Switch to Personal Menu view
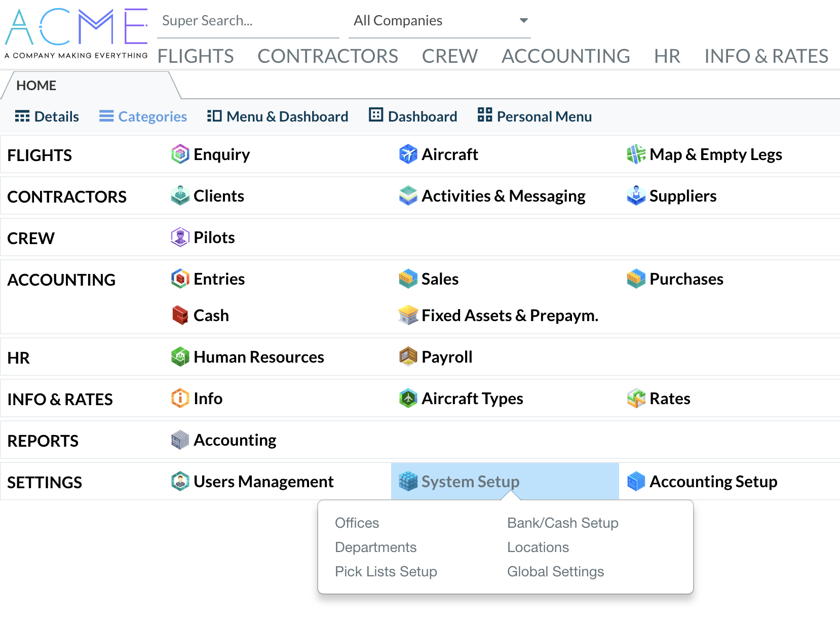Viewport: 840px width, 628px height. tap(534, 116)
